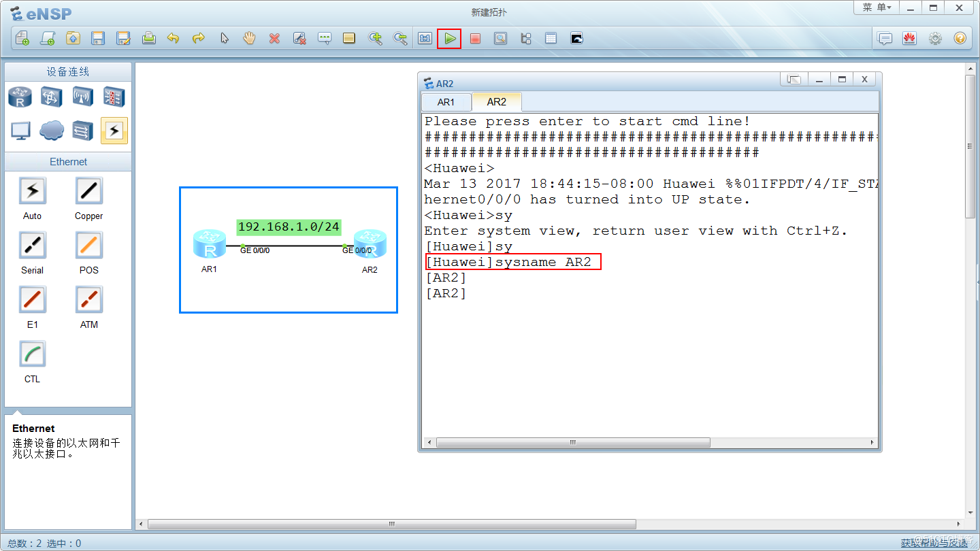Image resolution: width=980 pixels, height=551 pixels.
Task: Open the Huawei logo icon
Action: (x=909, y=39)
